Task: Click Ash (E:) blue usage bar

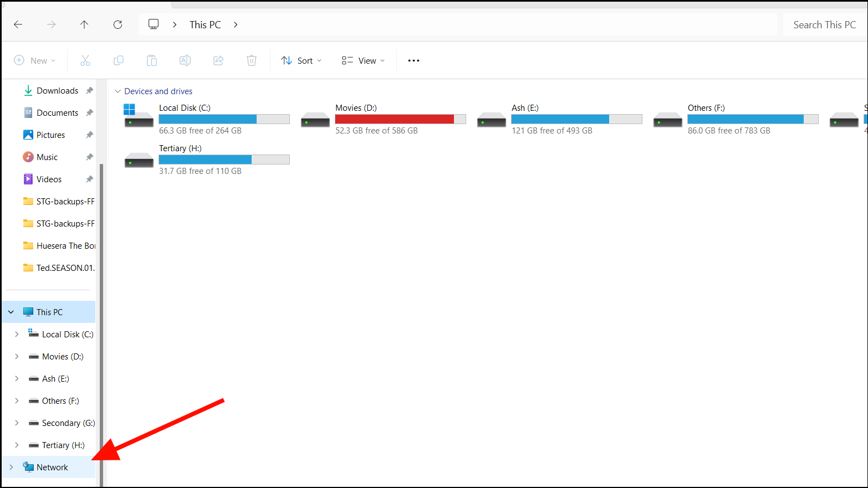Action: 576,119
